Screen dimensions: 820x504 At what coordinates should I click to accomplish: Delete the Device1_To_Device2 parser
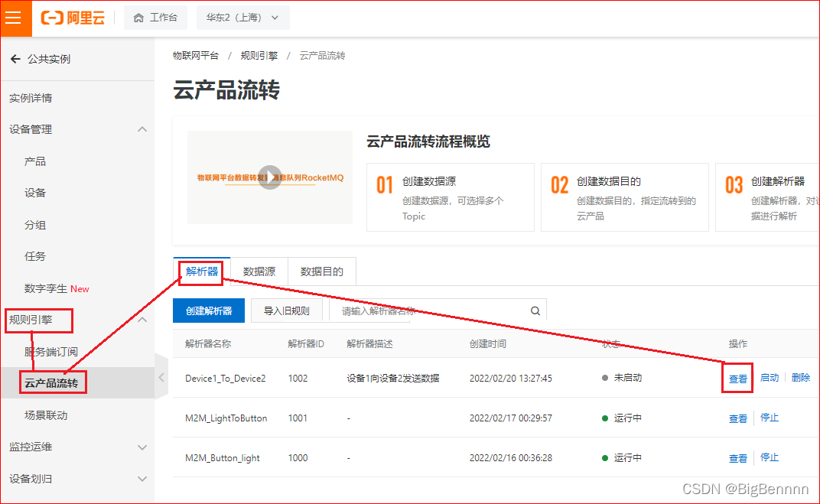coord(801,378)
